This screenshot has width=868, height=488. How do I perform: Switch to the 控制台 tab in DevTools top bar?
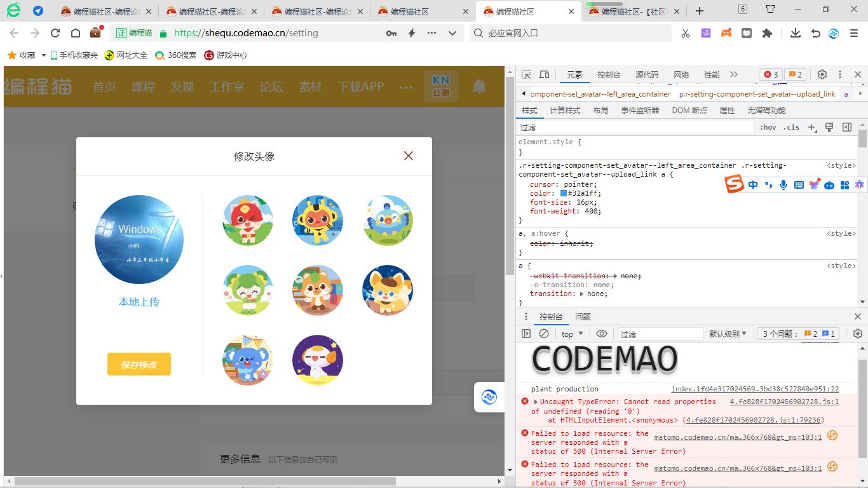pos(609,74)
